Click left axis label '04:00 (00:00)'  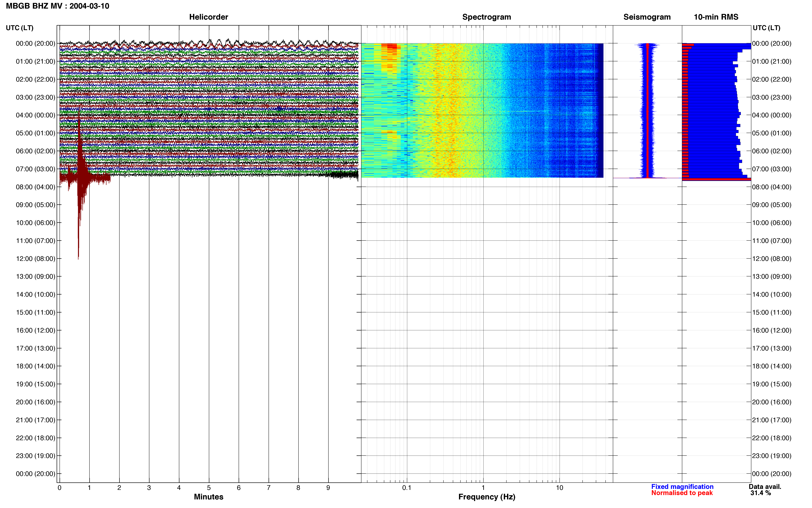pos(35,115)
